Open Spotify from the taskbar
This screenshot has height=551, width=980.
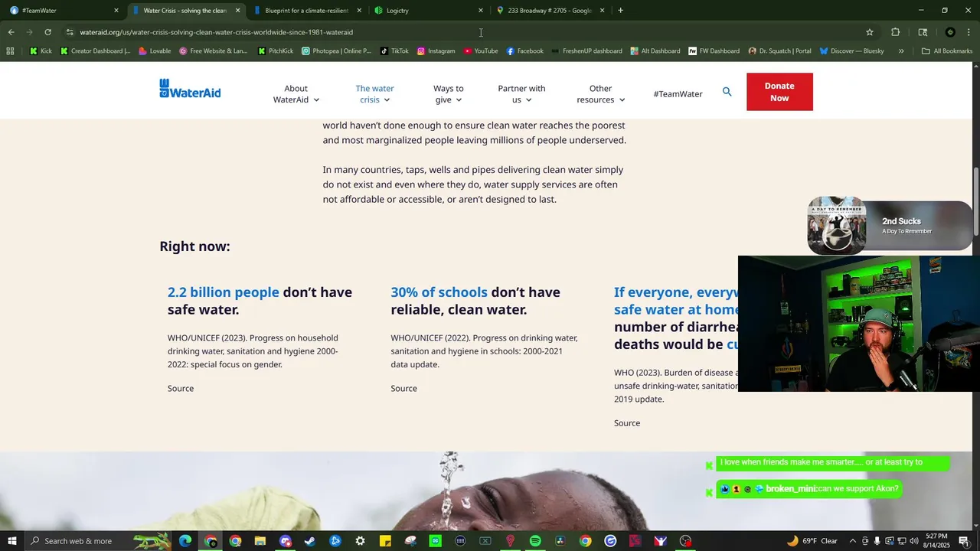[x=535, y=541]
